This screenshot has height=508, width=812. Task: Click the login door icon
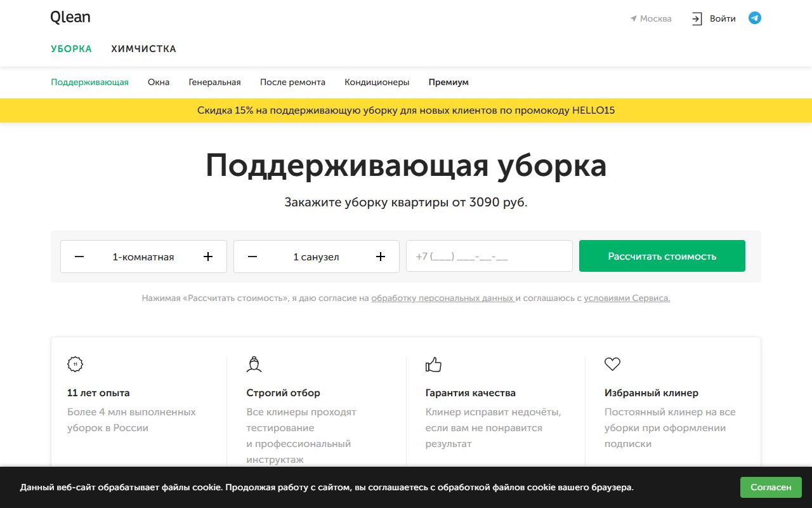click(697, 18)
